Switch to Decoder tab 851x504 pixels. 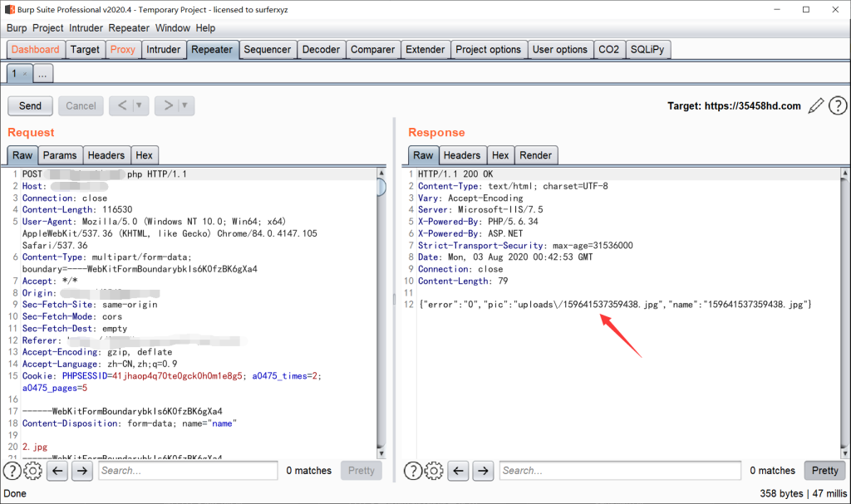click(x=321, y=49)
